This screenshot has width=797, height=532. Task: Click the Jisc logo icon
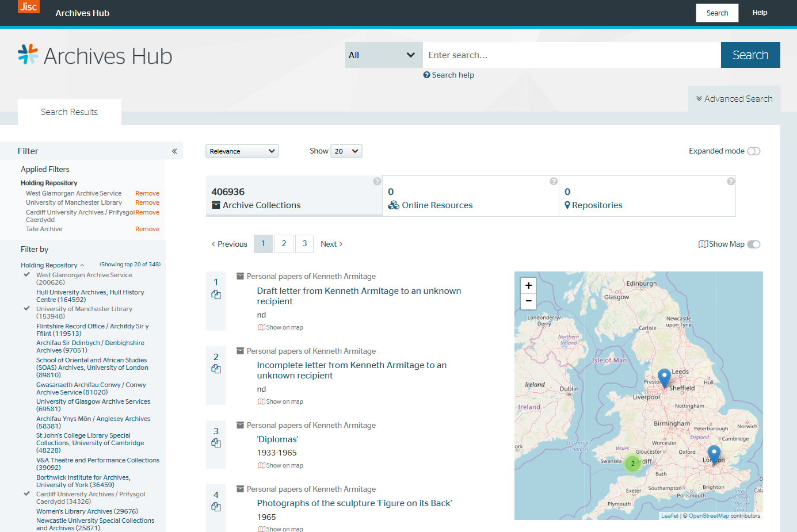tap(29, 6)
